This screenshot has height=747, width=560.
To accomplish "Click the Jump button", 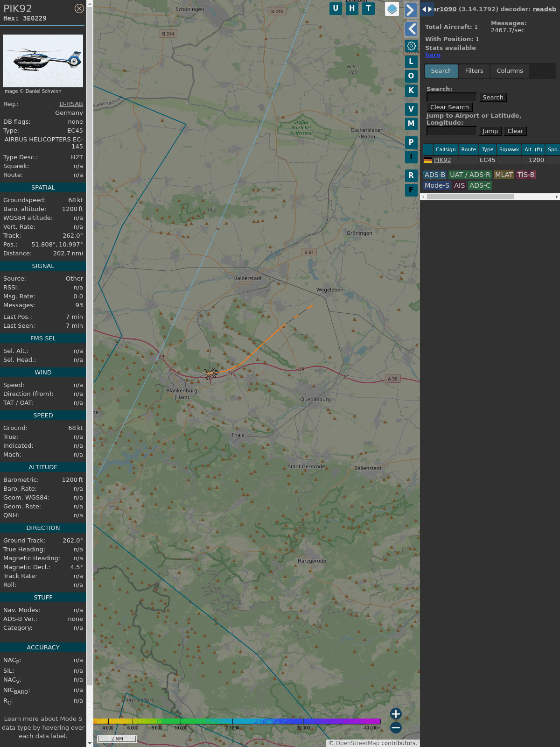I will pos(490,131).
